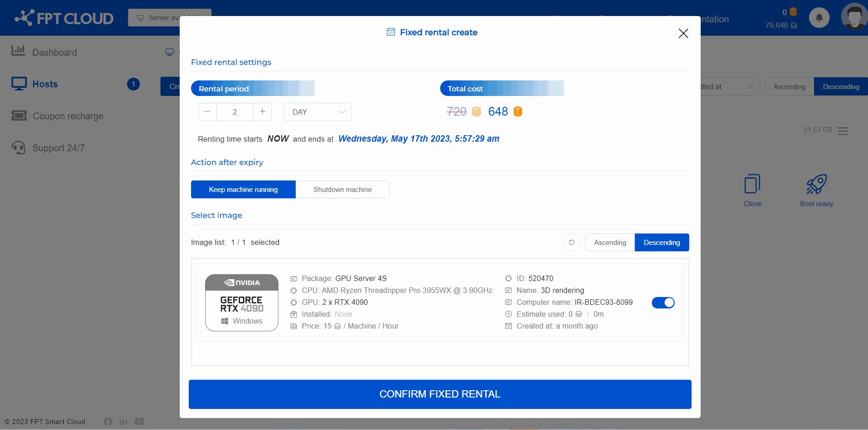Screen dimensions: 868x430
Task: Click the GeForce RTX 4090 thumbnail
Action: pyautogui.click(x=242, y=303)
